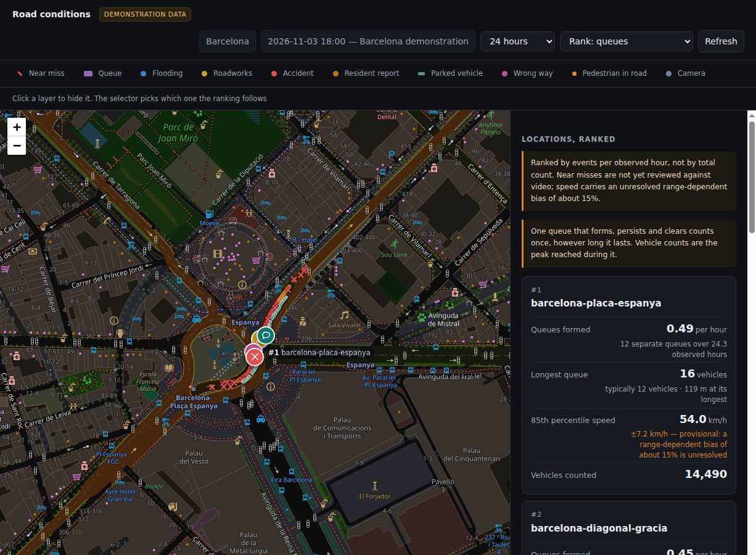Hide the Roadworks layer

(x=226, y=73)
